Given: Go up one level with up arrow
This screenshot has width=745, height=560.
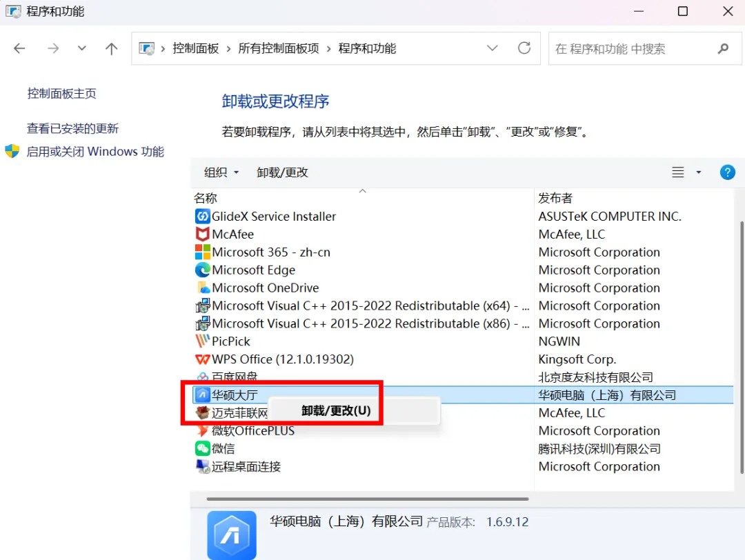Looking at the screenshot, I should 111,48.
